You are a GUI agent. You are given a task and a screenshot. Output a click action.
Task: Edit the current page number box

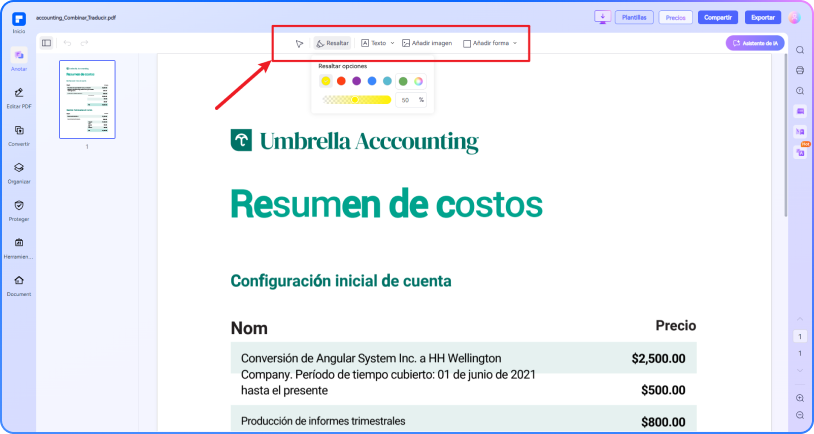(800, 336)
